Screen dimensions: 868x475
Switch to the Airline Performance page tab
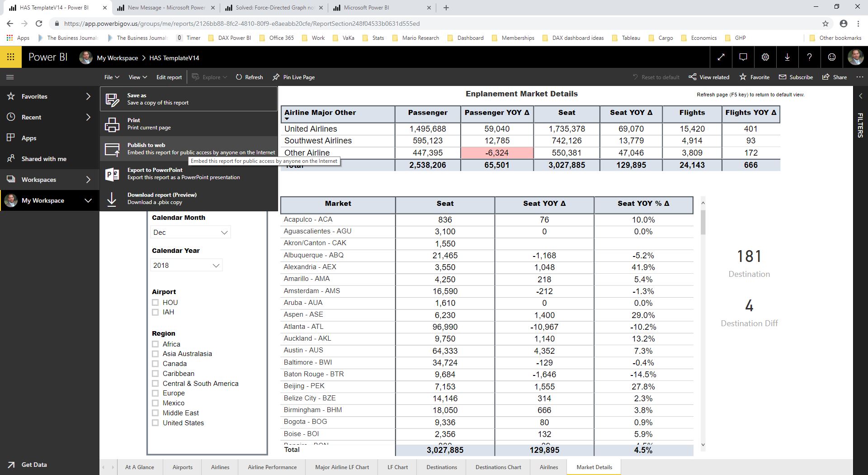[x=272, y=467]
